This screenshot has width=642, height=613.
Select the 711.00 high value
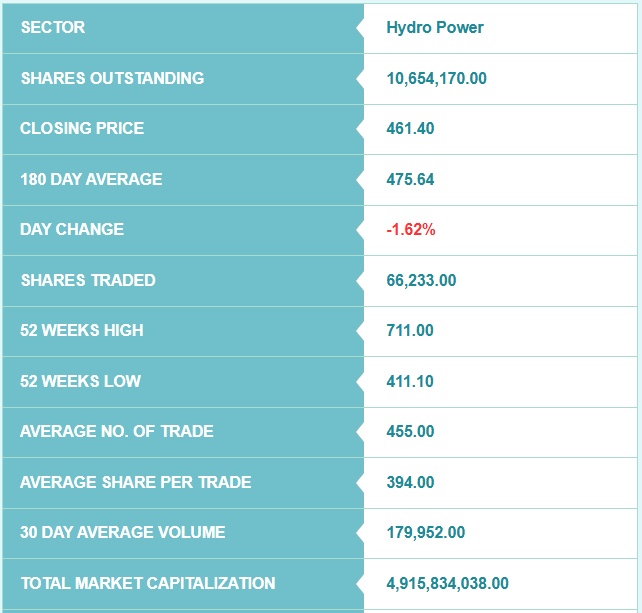(410, 330)
